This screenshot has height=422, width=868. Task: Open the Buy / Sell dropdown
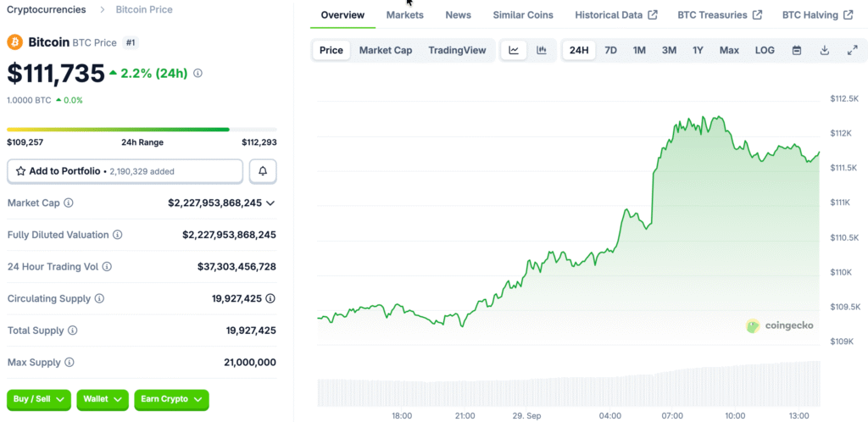pos(39,399)
